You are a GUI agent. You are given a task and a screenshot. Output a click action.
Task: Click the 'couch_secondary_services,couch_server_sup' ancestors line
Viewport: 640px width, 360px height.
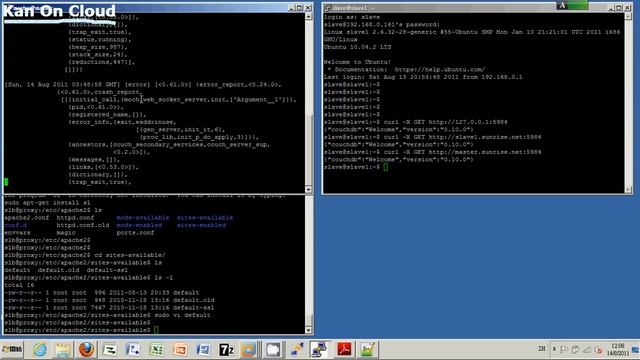(169, 144)
